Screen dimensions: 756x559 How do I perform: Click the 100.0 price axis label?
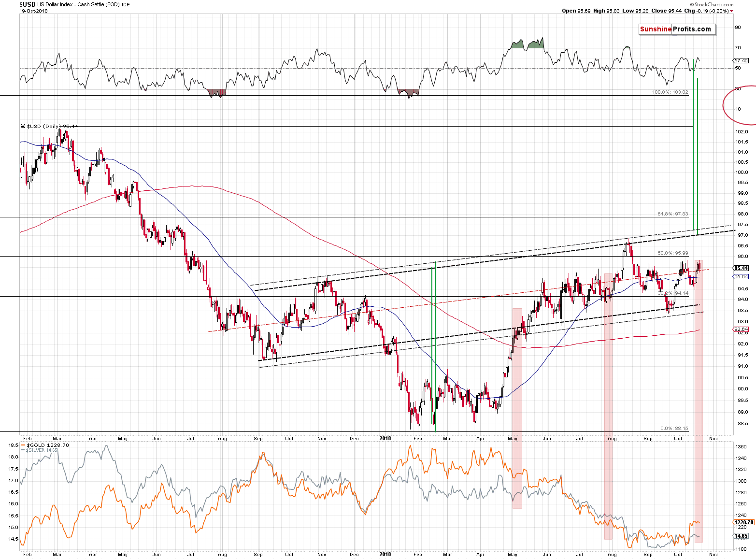pos(742,172)
